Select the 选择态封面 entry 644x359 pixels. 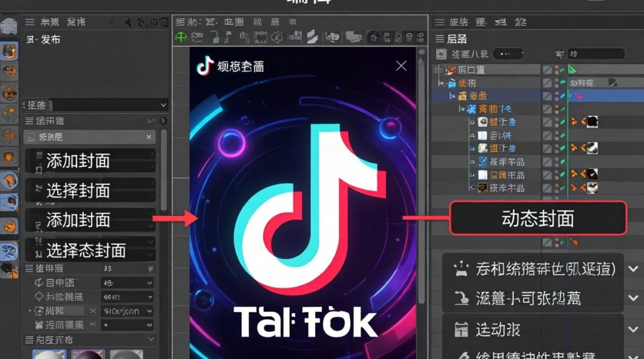(90, 249)
